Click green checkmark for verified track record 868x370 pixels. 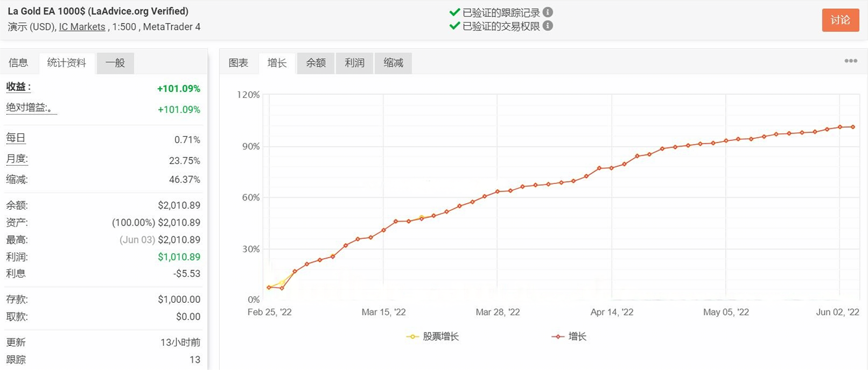click(454, 12)
